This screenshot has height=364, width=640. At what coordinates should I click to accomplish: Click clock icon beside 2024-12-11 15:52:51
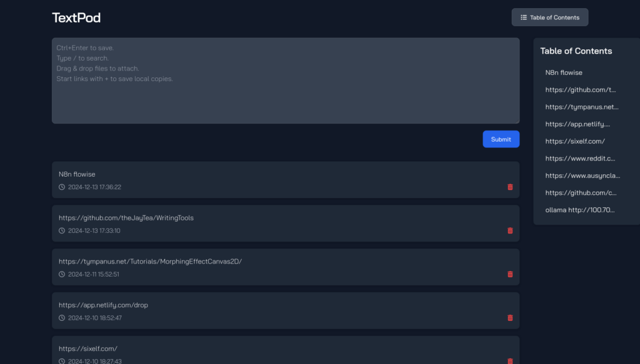(62, 274)
